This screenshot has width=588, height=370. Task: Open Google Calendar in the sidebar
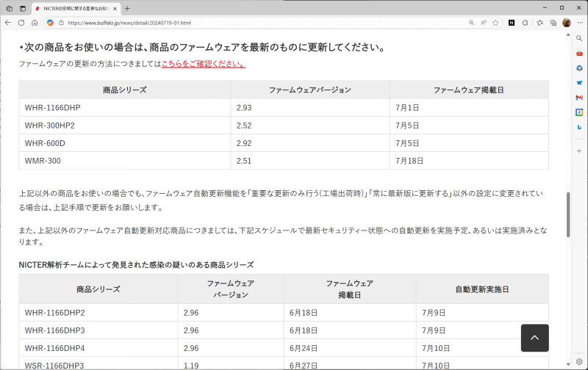[579, 112]
